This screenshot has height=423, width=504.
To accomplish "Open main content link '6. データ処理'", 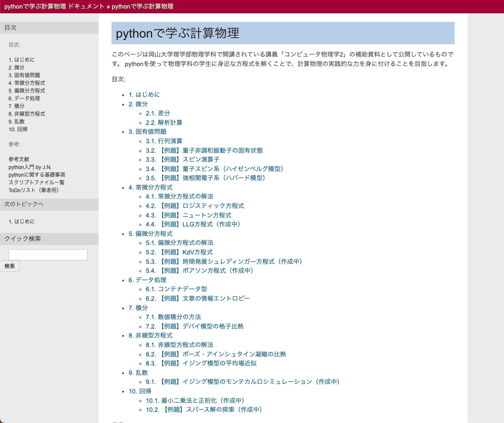I will point(148,280).
